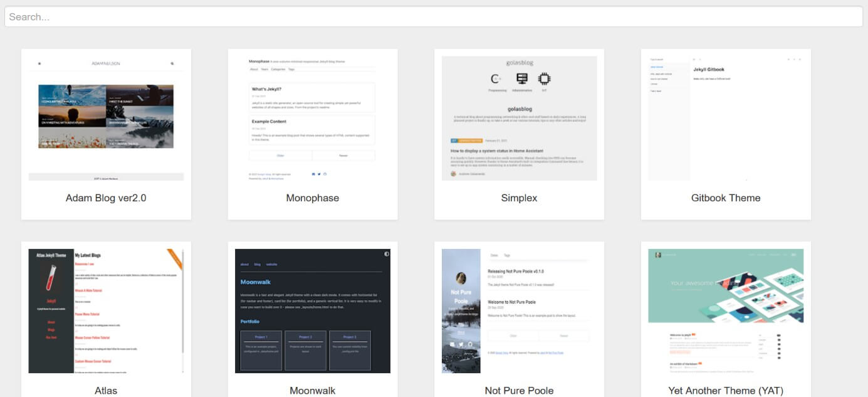
Task: Click the IoT chip icon in Simplex preview
Action: coord(544,79)
